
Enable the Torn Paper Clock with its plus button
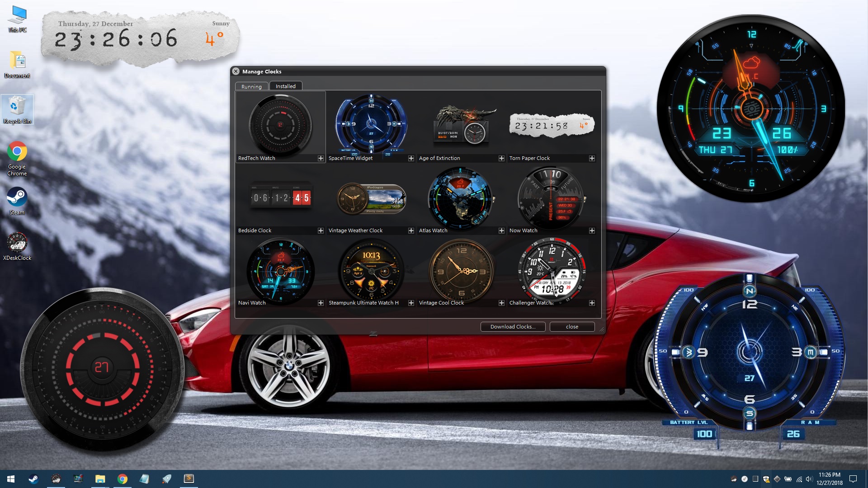tap(592, 158)
